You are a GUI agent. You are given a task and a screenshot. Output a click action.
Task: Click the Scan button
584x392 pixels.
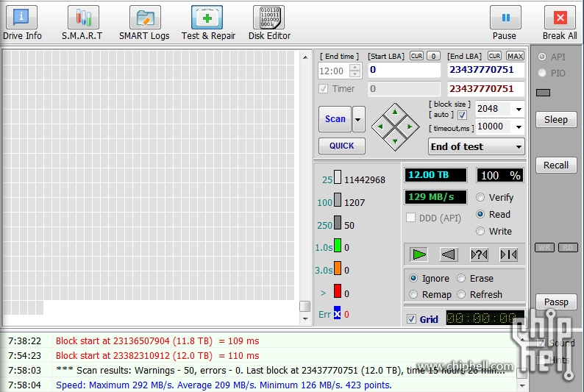tap(335, 118)
